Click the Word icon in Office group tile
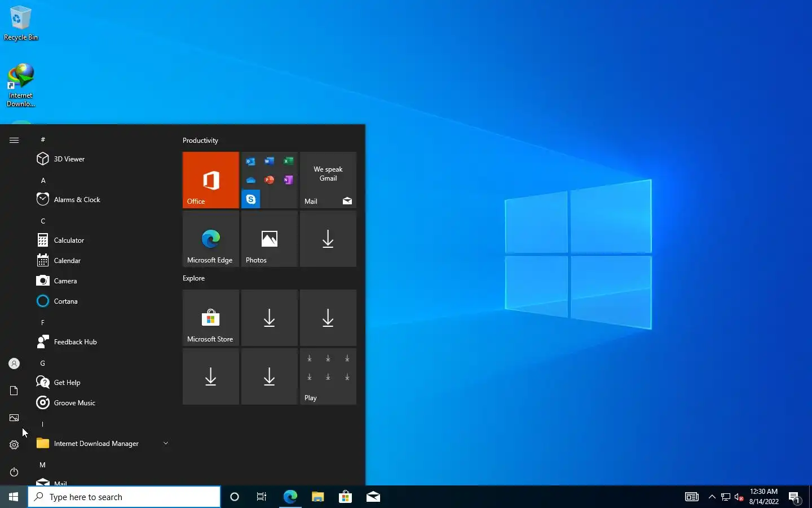 (270, 161)
